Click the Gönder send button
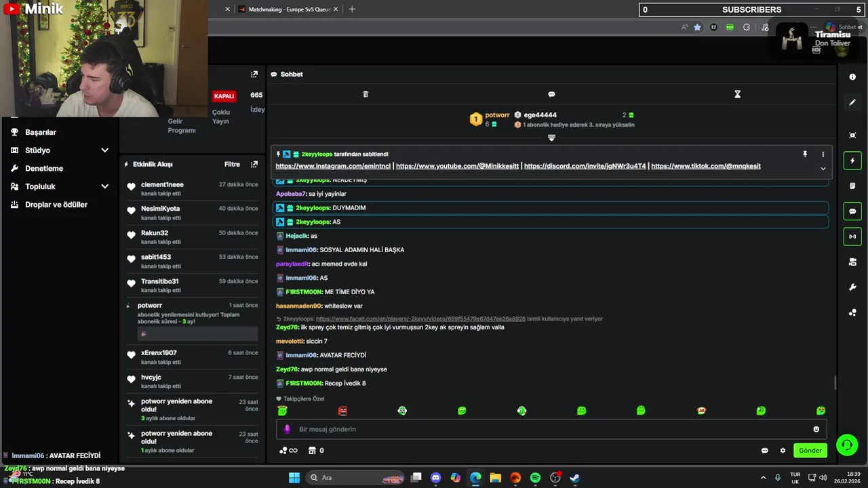Image resolution: width=868 pixels, height=488 pixels. (x=810, y=451)
